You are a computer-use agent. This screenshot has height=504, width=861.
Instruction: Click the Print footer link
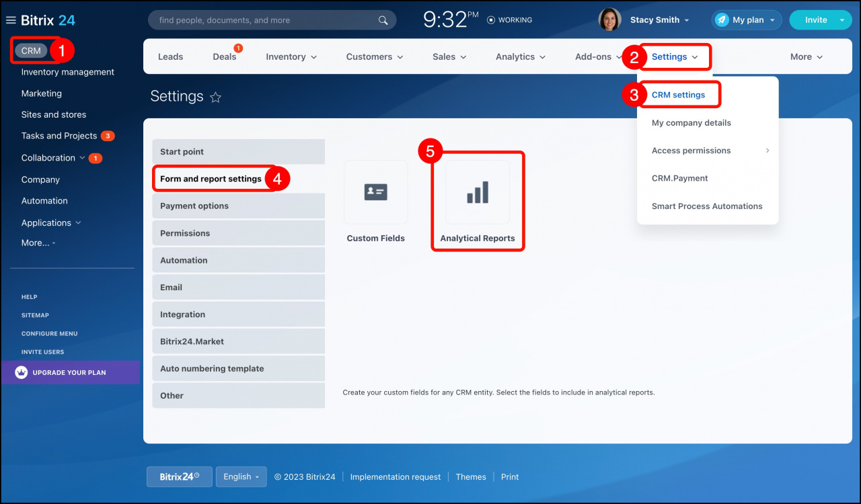pyautogui.click(x=510, y=477)
